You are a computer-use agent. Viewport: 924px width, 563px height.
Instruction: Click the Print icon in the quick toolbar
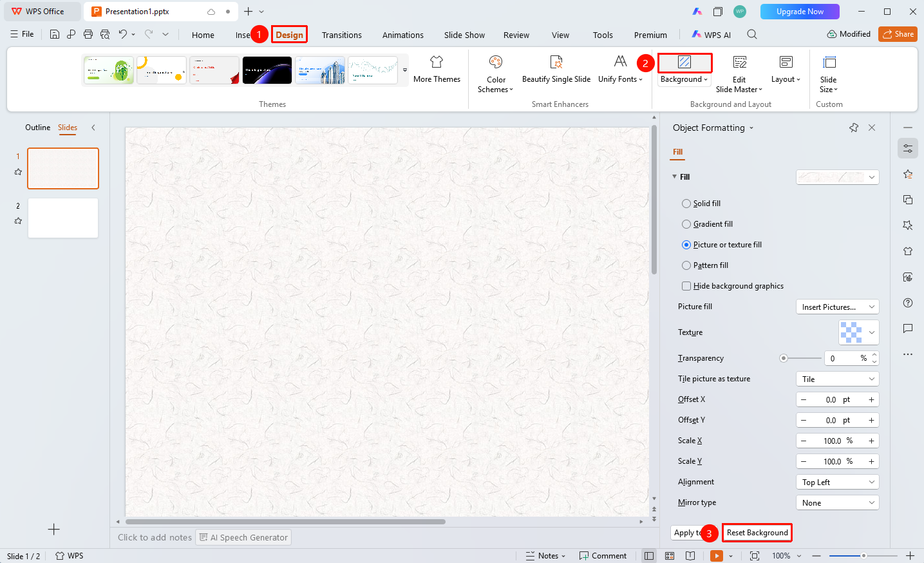coord(88,34)
